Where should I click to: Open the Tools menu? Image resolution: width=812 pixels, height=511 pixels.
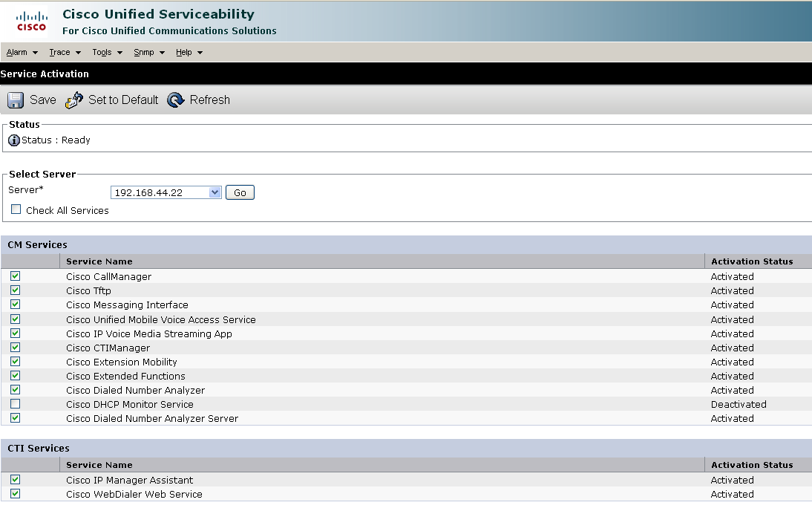click(x=107, y=52)
